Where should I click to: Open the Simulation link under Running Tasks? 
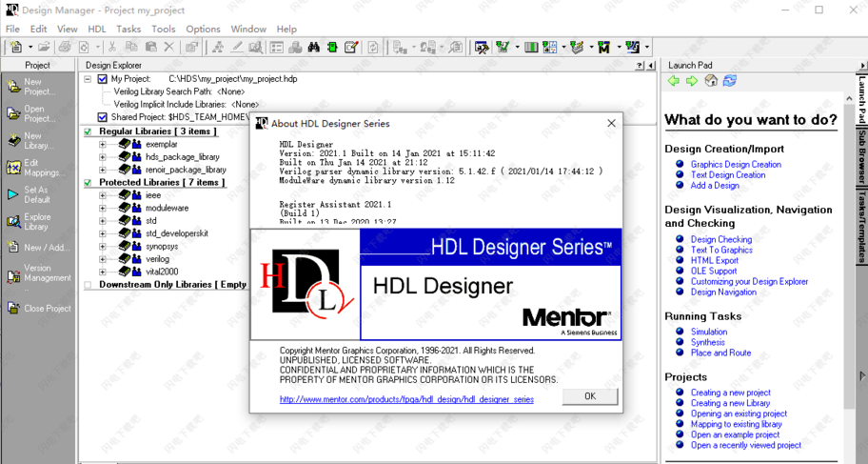708,332
